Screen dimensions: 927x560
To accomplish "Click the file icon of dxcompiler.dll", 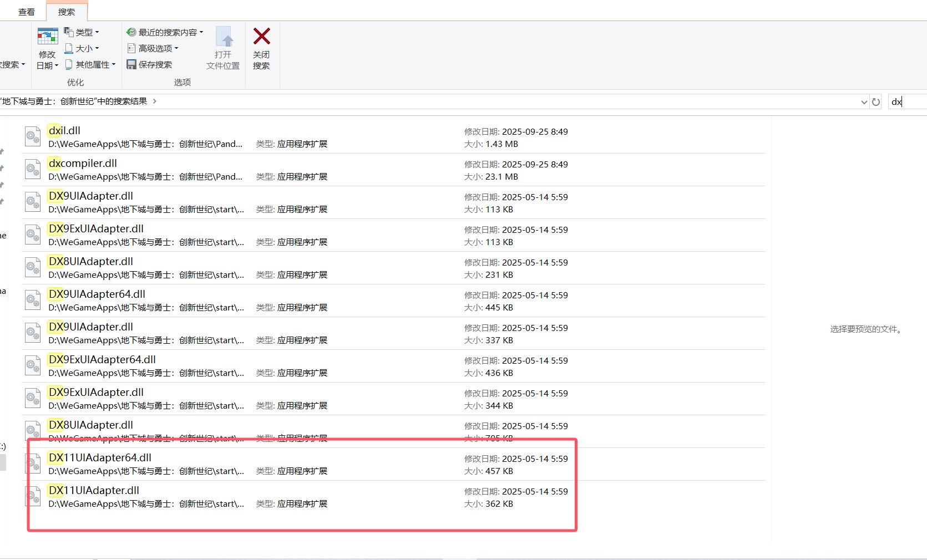I will 32,169.
